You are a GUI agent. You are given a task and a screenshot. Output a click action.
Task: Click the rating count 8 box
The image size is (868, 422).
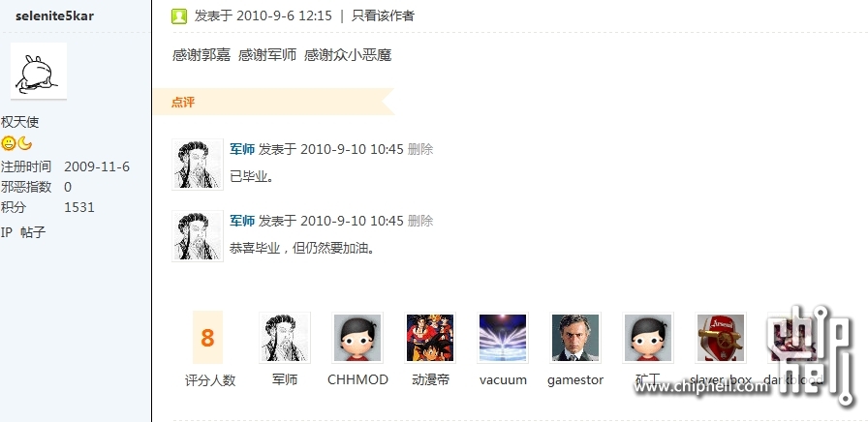pyautogui.click(x=207, y=338)
